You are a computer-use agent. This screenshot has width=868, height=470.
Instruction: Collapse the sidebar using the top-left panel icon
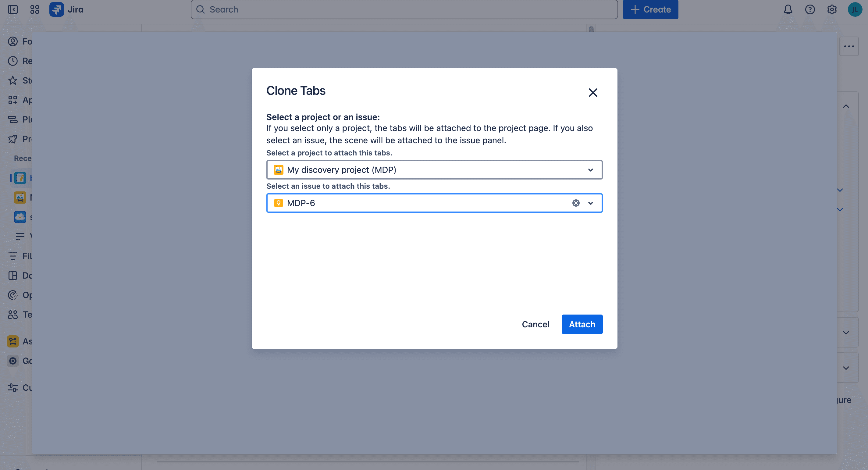13,9
